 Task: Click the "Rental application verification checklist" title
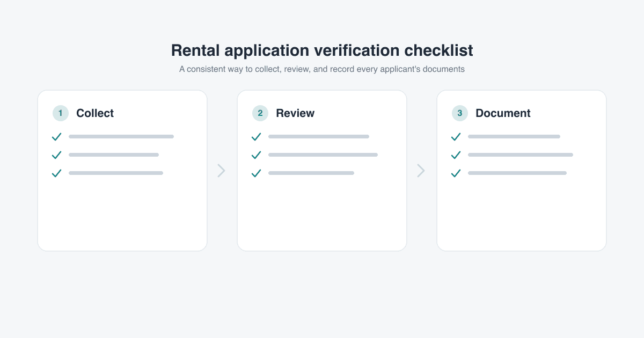click(x=322, y=50)
